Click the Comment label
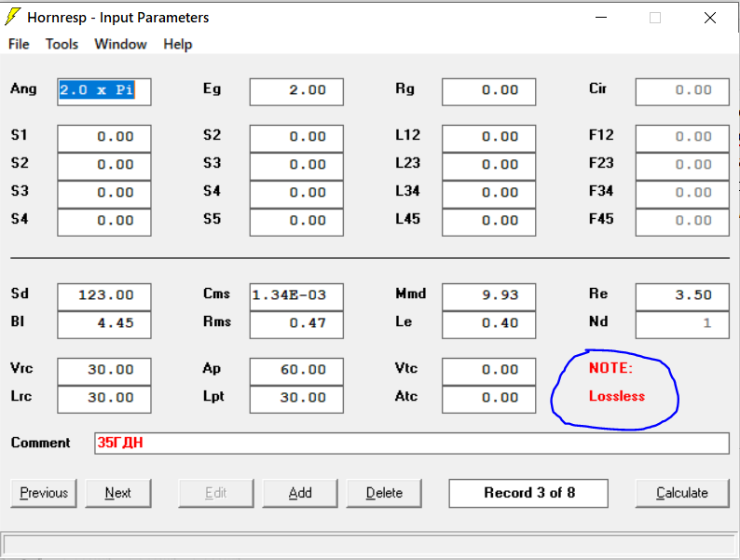 point(41,443)
